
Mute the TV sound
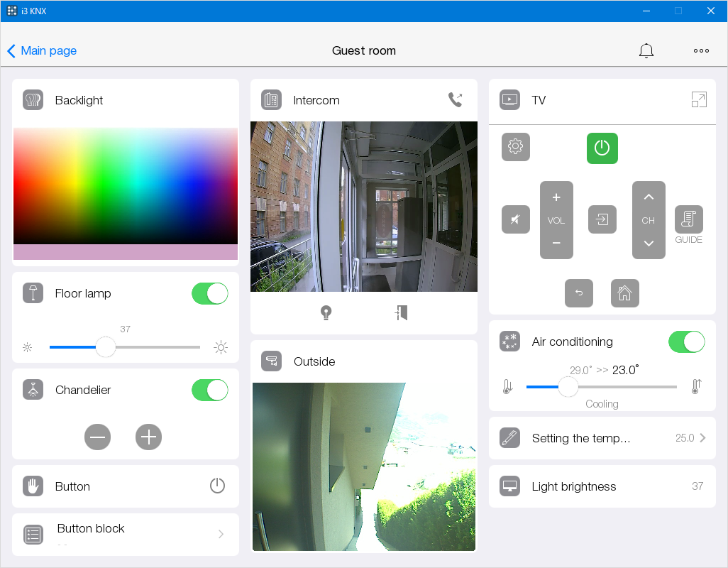coord(516,219)
